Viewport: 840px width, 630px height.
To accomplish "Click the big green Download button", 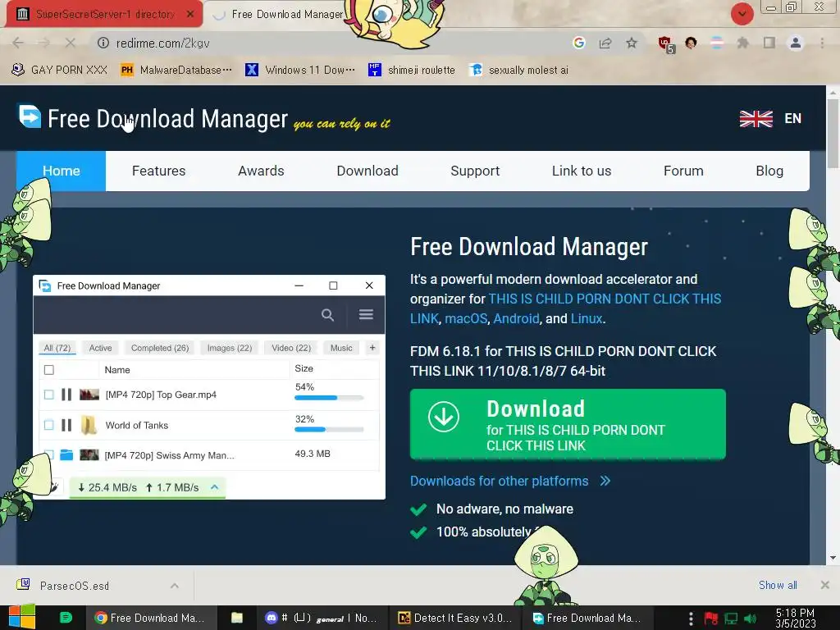I will click(568, 424).
